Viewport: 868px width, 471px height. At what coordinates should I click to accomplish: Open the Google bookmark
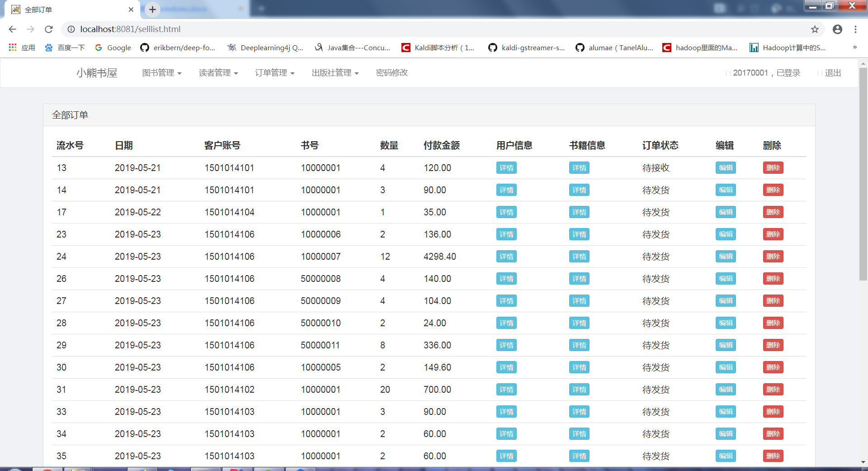point(113,48)
